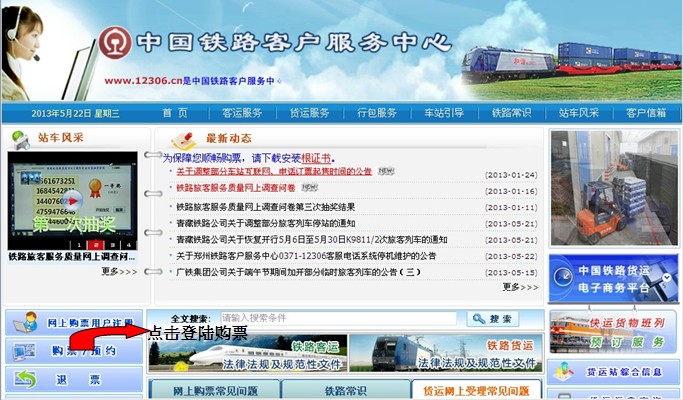Select video slide number 2
The height and width of the screenshot is (400, 683).
coord(95,245)
